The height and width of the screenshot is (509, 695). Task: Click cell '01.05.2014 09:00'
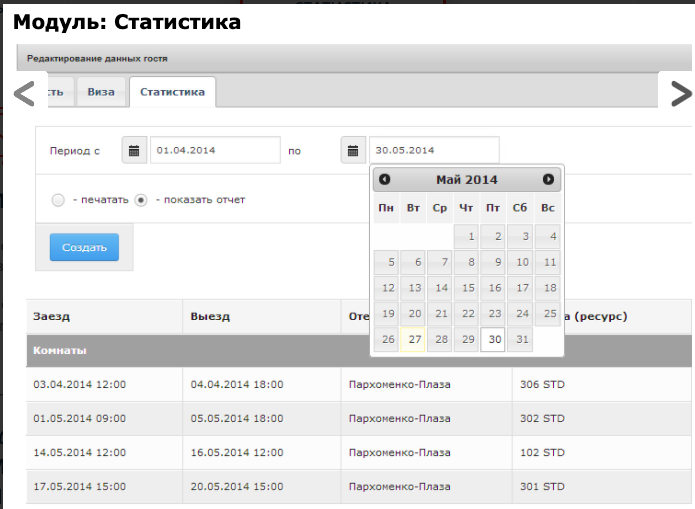(x=105, y=419)
